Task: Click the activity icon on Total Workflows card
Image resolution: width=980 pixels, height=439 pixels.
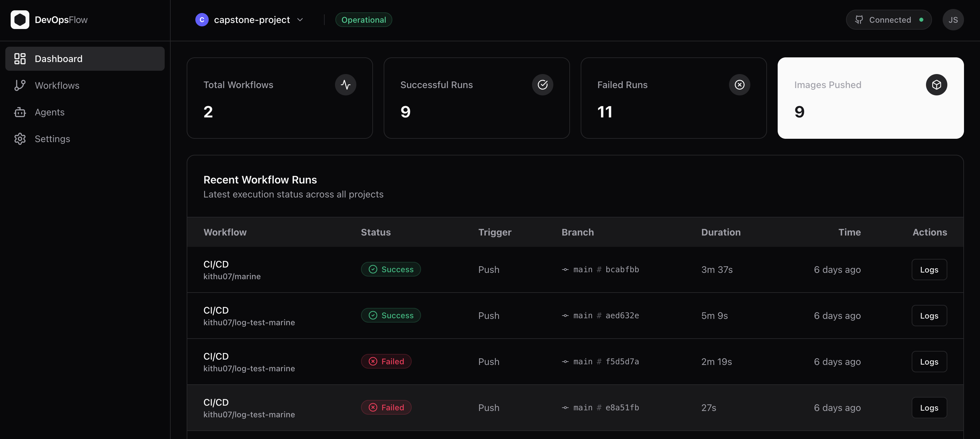Action: [345, 84]
